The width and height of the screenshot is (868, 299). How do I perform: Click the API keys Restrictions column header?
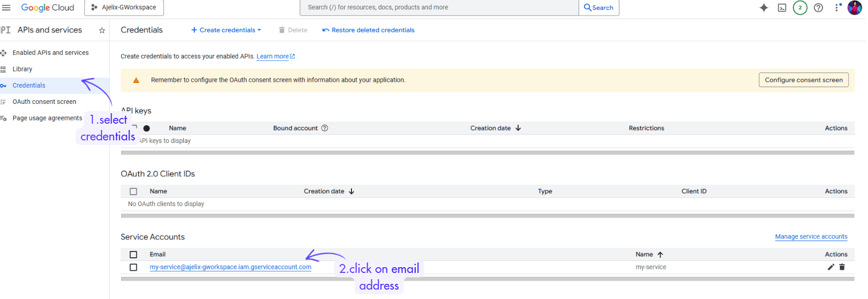646,128
